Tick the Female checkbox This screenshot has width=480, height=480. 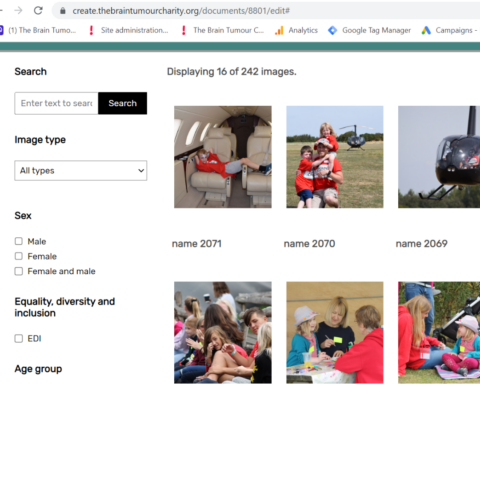(x=19, y=256)
